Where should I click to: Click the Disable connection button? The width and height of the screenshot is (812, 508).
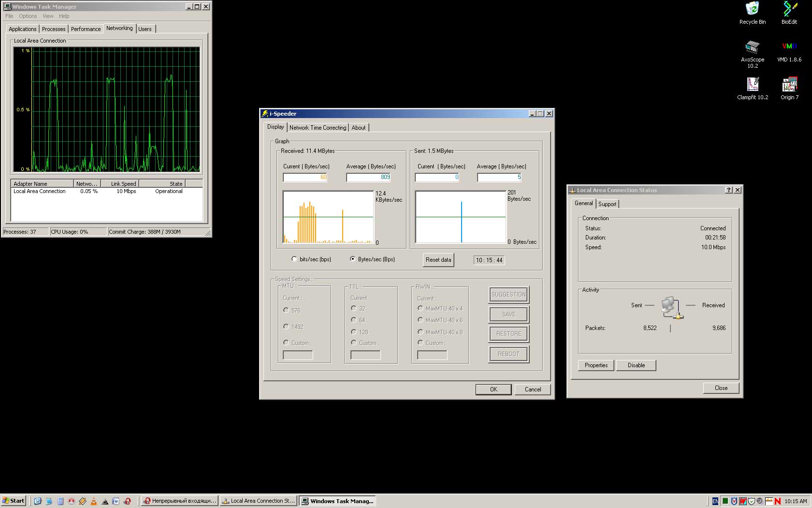[x=636, y=365]
